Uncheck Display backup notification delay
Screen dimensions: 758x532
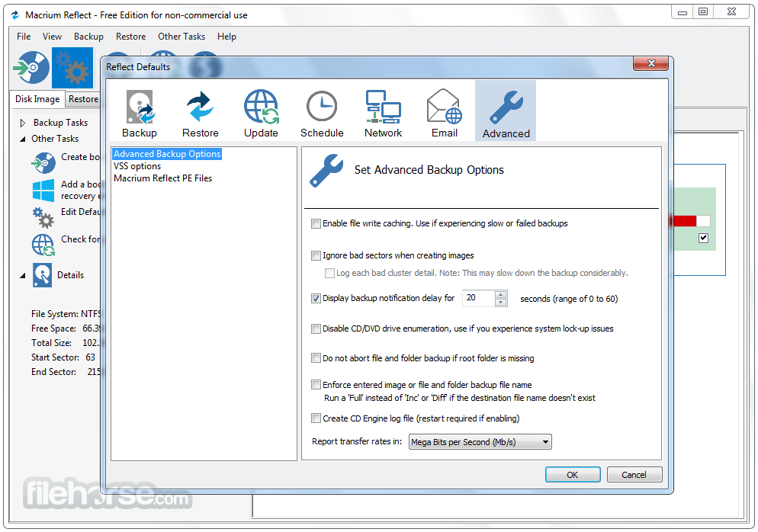click(x=316, y=299)
